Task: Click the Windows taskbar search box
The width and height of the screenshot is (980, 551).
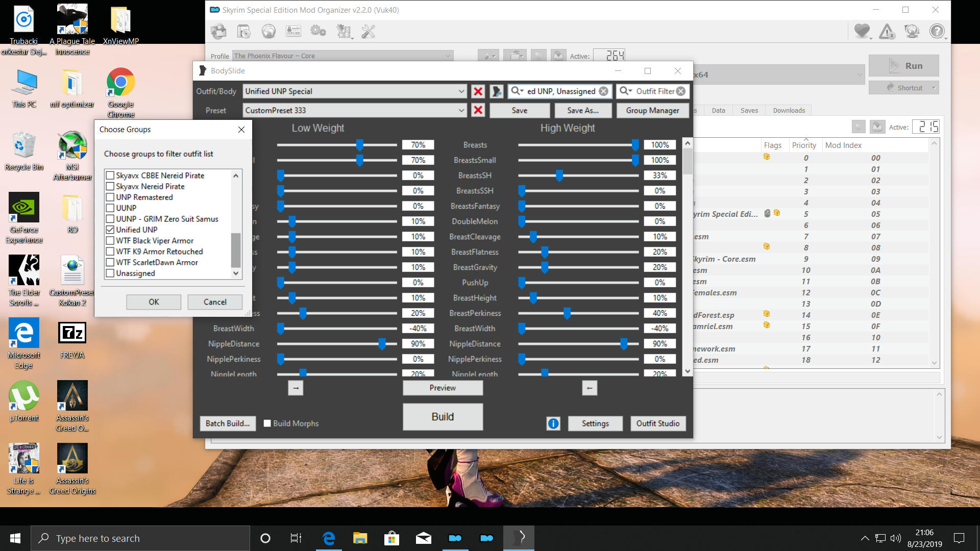Action: coord(140,538)
